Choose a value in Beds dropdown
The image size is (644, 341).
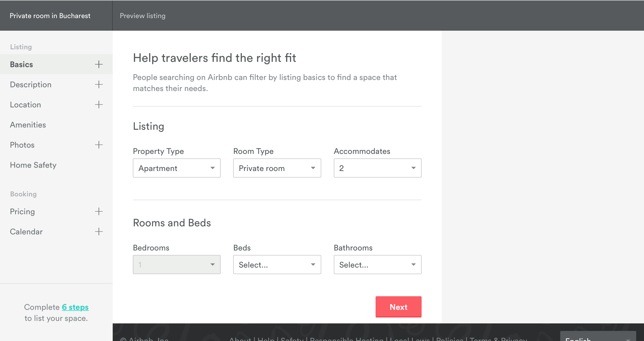click(x=277, y=265)
